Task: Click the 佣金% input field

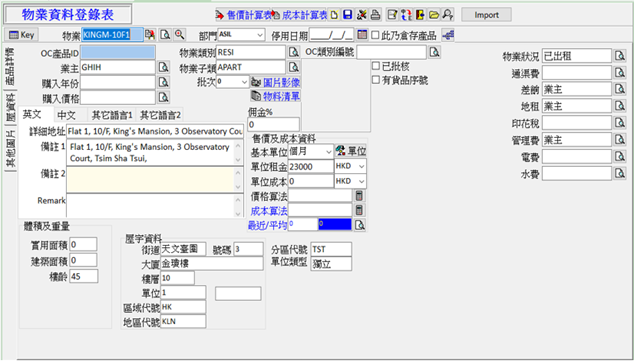Action: coord(273,124)
